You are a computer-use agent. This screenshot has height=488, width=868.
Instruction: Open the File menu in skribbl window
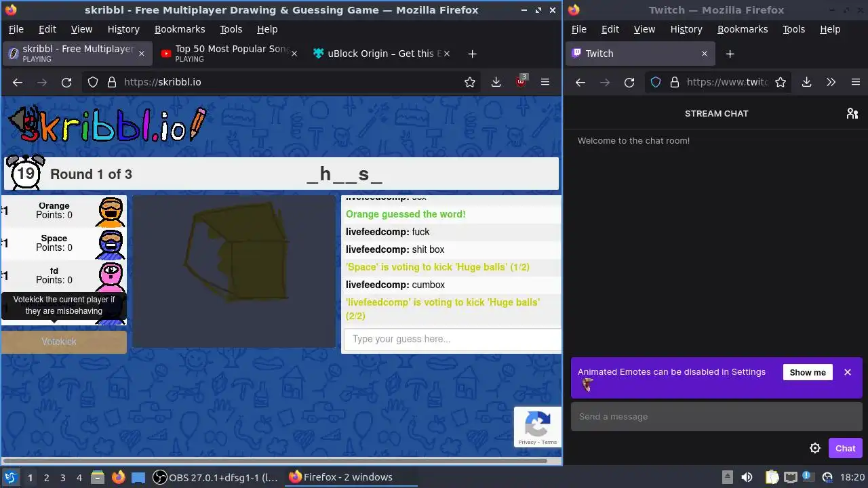[x=16, y=29]
